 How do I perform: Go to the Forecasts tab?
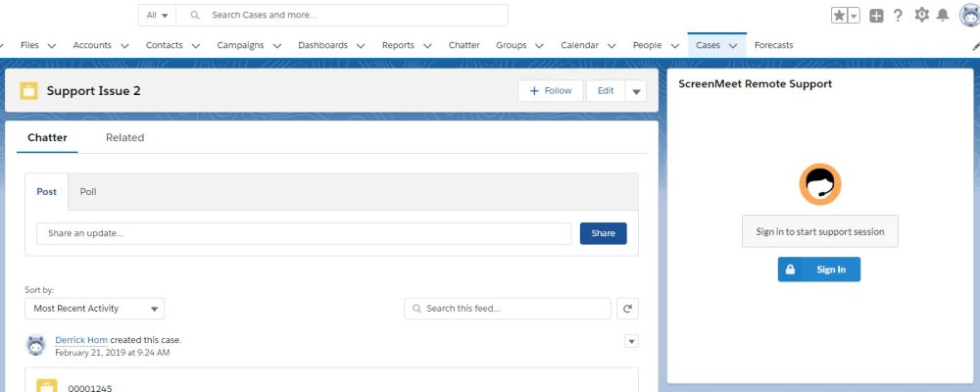tap(774, 45)
